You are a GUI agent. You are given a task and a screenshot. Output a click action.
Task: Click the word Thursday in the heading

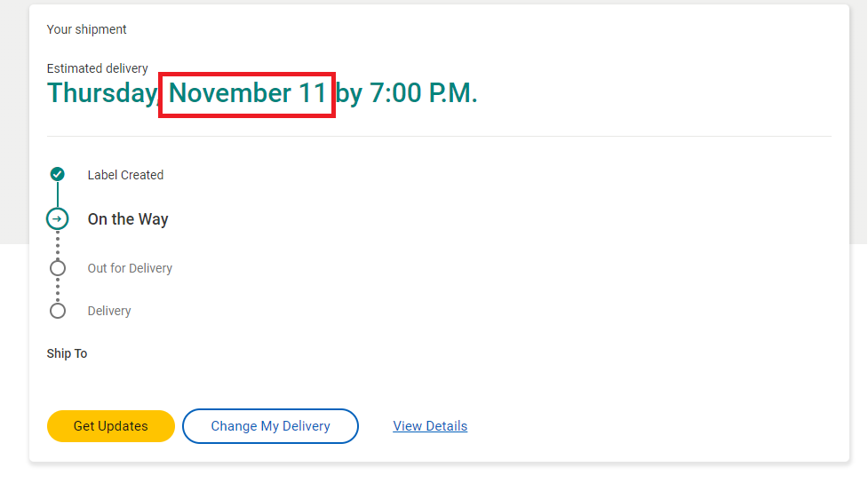(101, 94)
